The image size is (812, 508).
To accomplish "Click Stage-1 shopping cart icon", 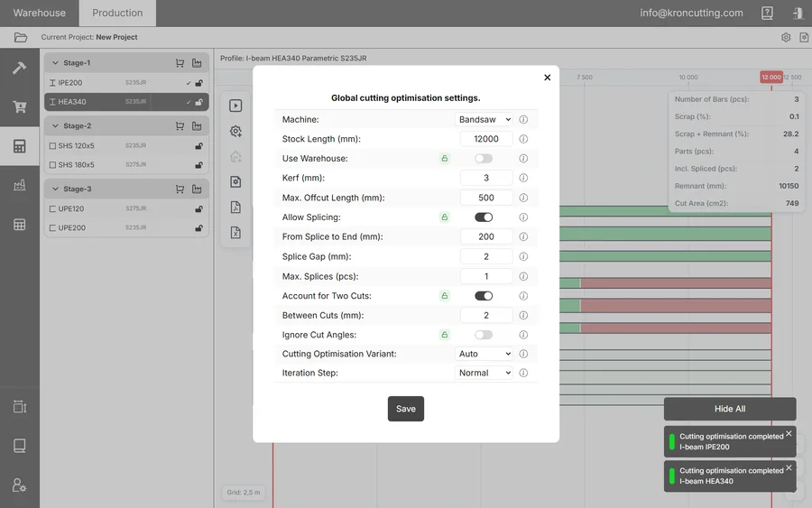I will point(180,63).
